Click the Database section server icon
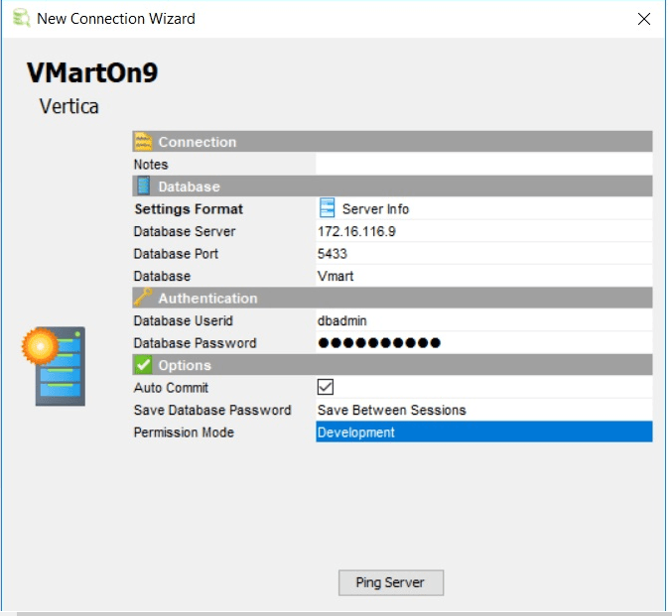The height and width of the screenshot is (616, 672). click(x=144, y=186)
